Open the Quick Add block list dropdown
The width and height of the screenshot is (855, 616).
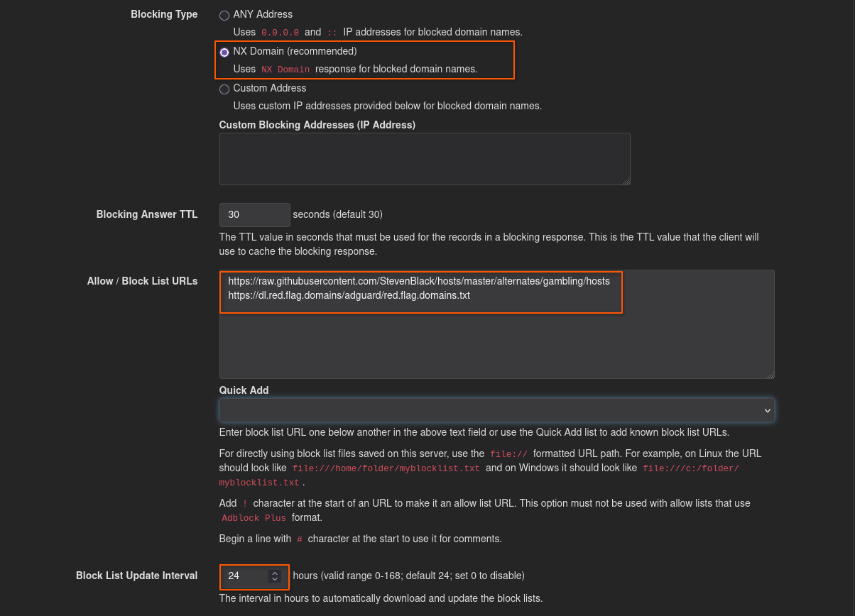496,410
